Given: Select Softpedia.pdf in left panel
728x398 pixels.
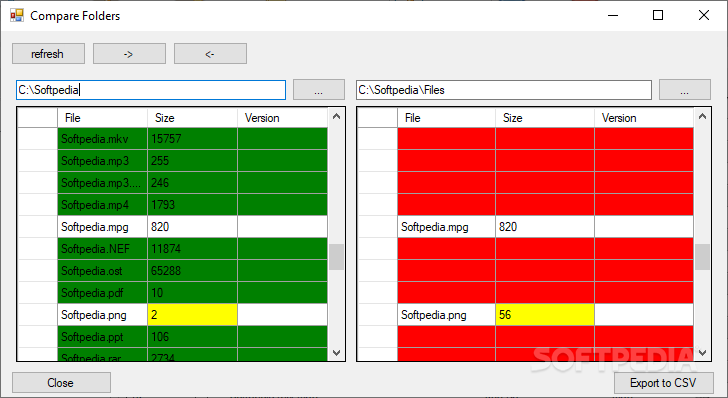Looking at the screenshot, I should (x=103, y=293).
